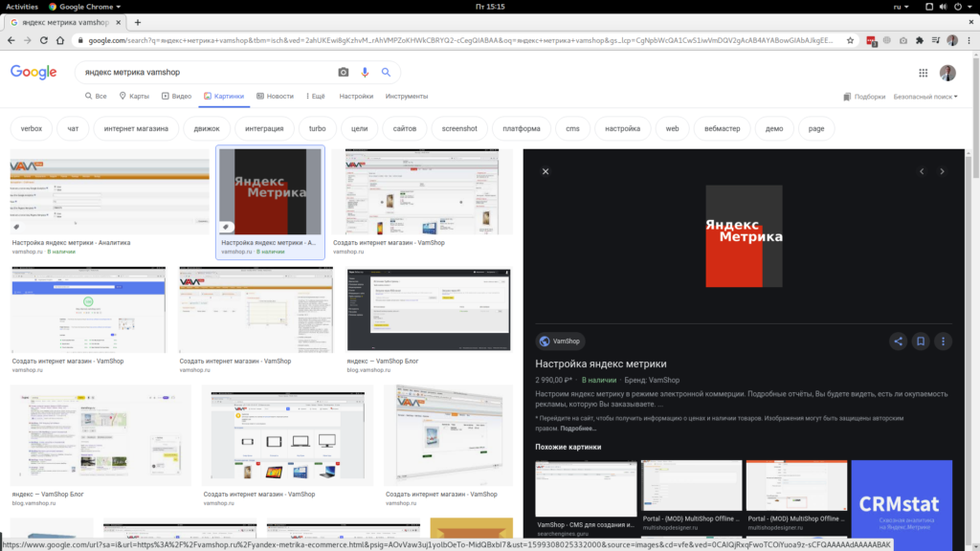Start voice search with microphone icon
Screen dimensions: 980x551
pyautogui.click(x=365, y=73)
